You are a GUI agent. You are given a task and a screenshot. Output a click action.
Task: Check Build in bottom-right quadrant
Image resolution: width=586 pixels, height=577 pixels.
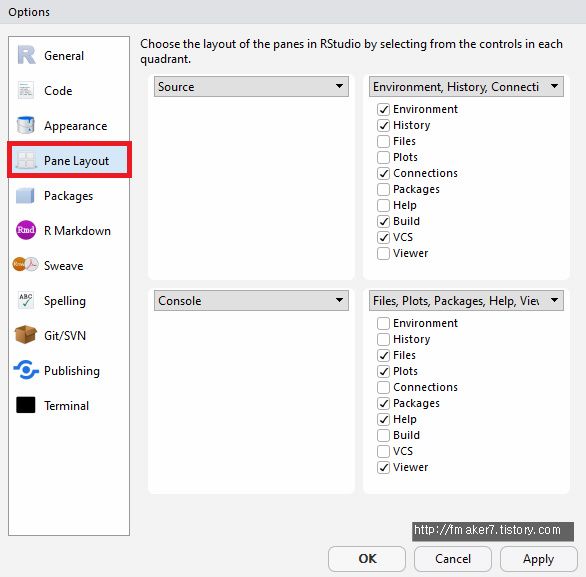pos(383,435)
